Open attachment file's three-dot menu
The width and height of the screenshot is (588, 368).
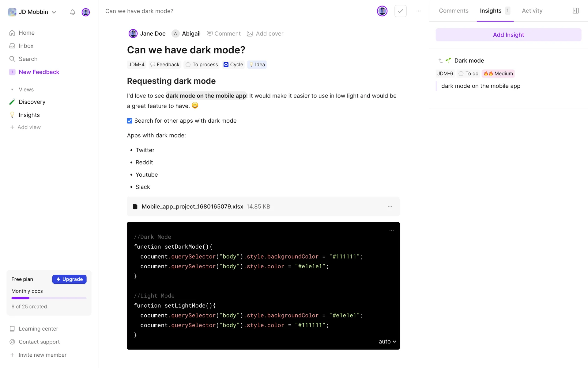[x=390, y=206]
